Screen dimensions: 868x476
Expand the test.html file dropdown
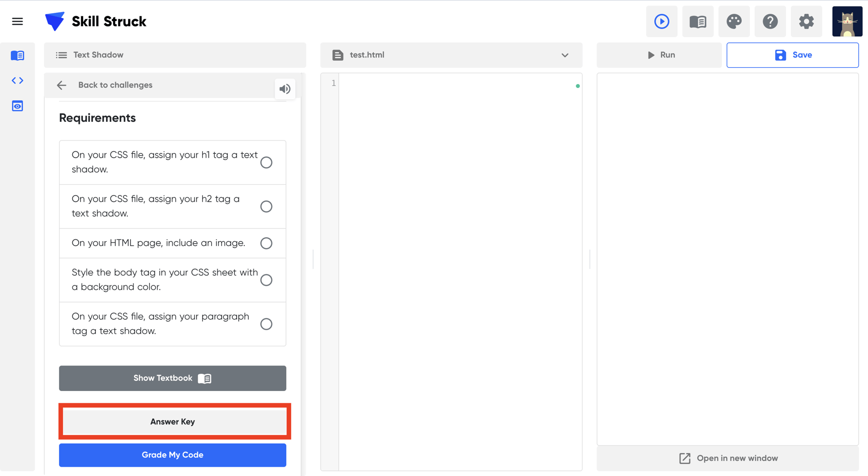tap(564, 55)
